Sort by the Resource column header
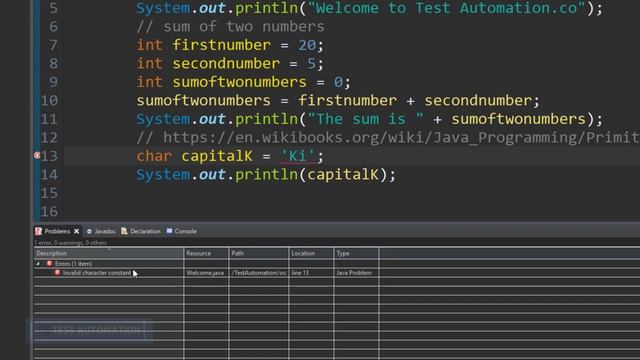The height and width of the screenshot is (360, 640). coord(206,253)
